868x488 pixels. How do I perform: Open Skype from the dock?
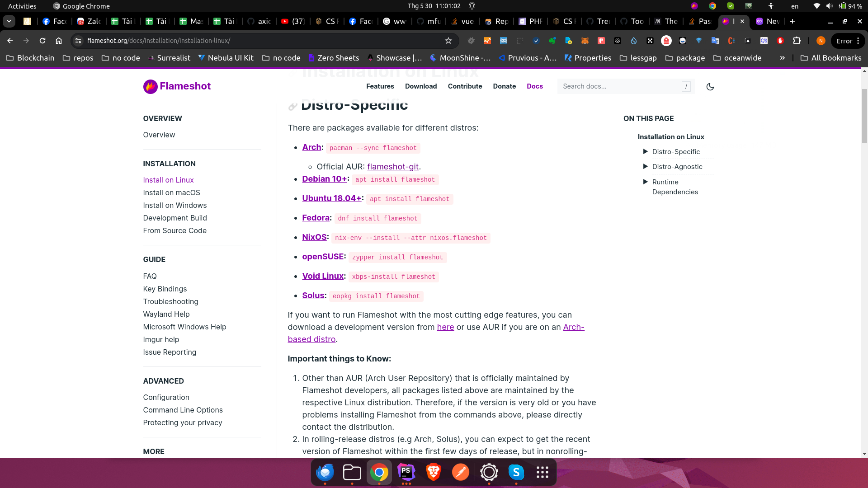pyautogui.click(x=516, y=472)
